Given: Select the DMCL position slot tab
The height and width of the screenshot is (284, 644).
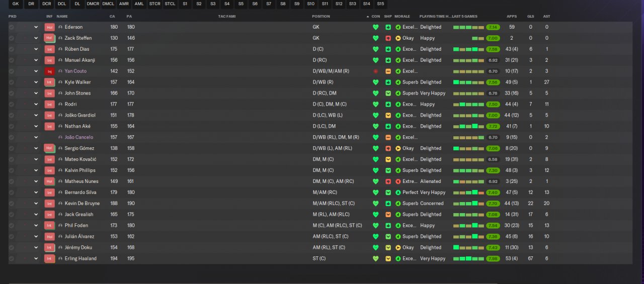Looking at the screenshot, I should (x=108, y=4).
